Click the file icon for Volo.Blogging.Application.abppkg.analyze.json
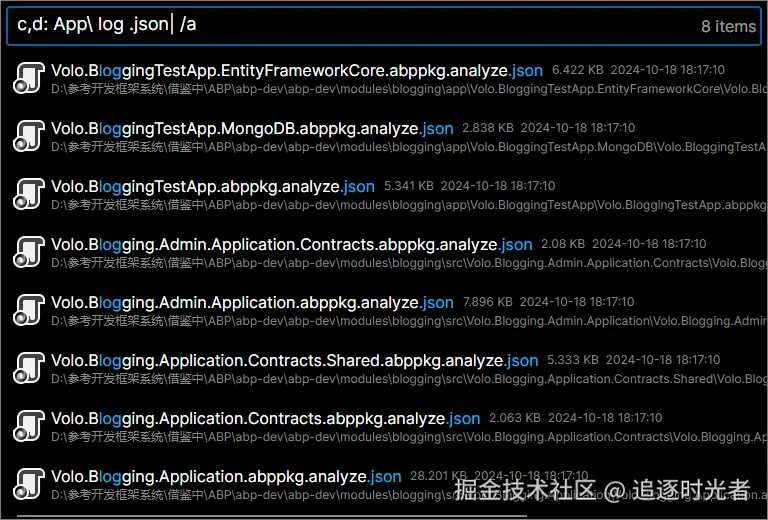The image size is (768, 520). click(29, 484)
